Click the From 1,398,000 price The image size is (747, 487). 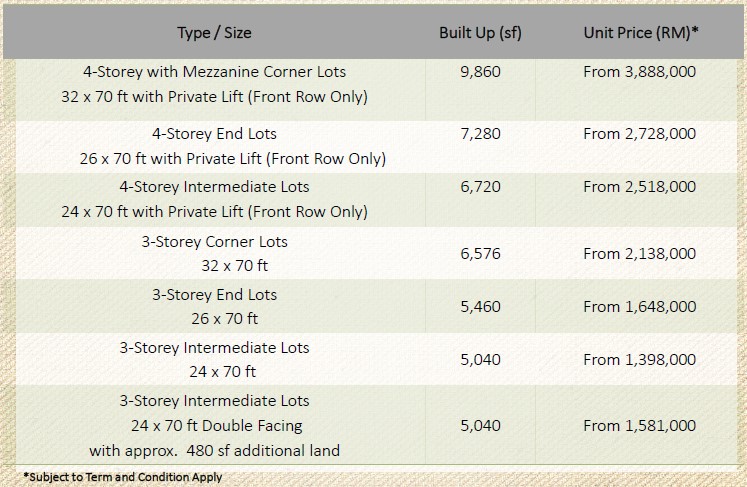(639, 359)
